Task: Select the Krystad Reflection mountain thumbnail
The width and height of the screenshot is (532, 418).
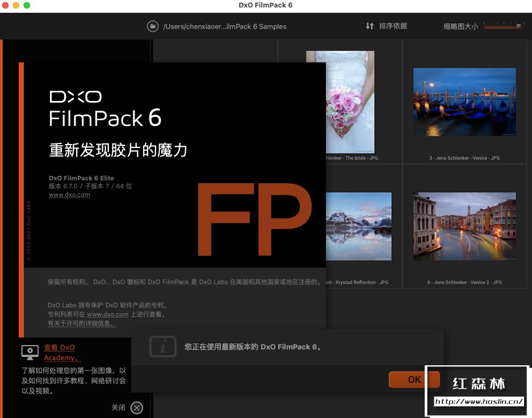Action: [359, 226]
